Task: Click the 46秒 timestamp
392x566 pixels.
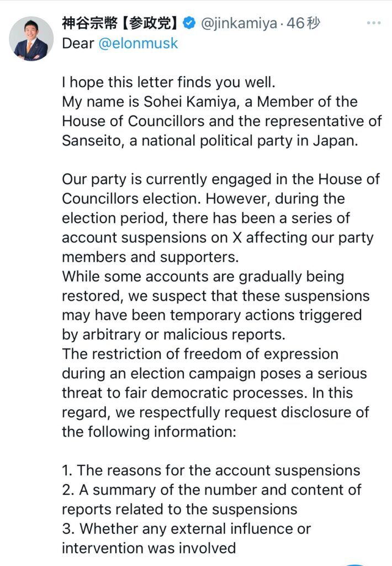Action: click(x=303, y=23)
